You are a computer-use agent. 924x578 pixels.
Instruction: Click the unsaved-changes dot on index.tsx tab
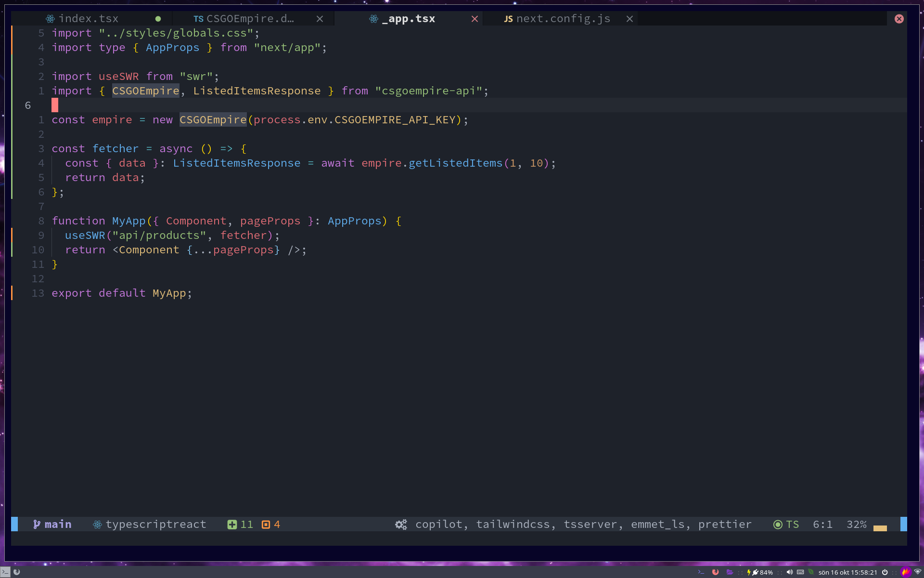tap(158, 19)
